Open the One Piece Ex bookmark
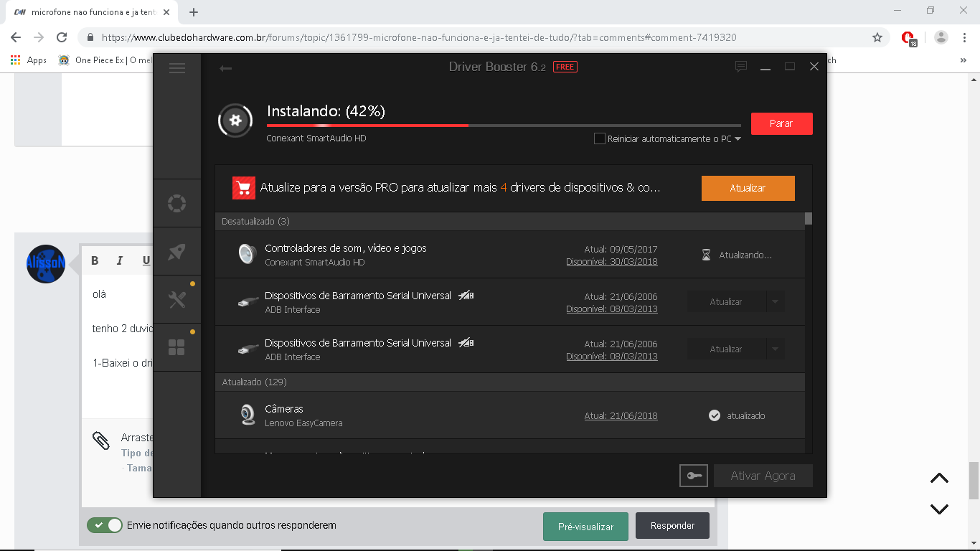Viewport: 980px width, 551px height. (x=105, y=60)
